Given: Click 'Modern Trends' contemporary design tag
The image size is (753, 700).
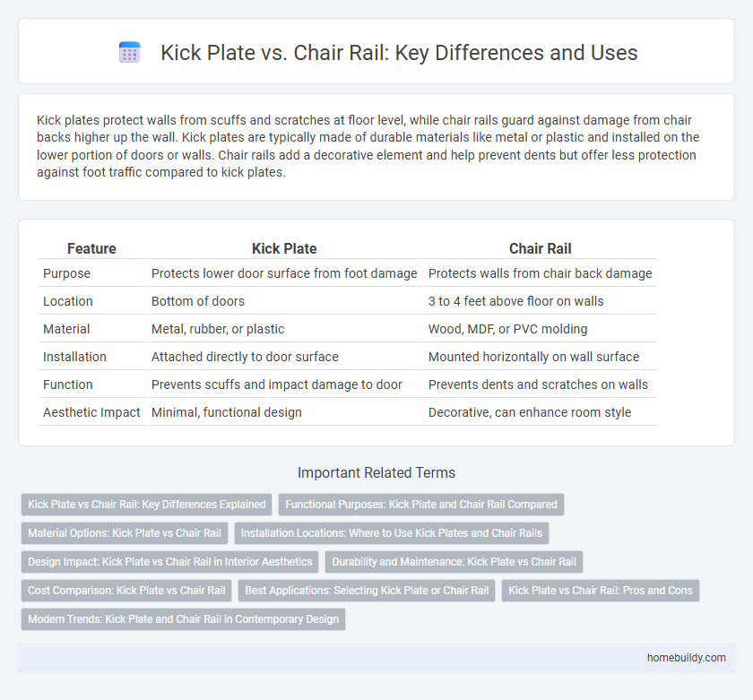Looking at the screenshot, I should (x=183, y=619).
